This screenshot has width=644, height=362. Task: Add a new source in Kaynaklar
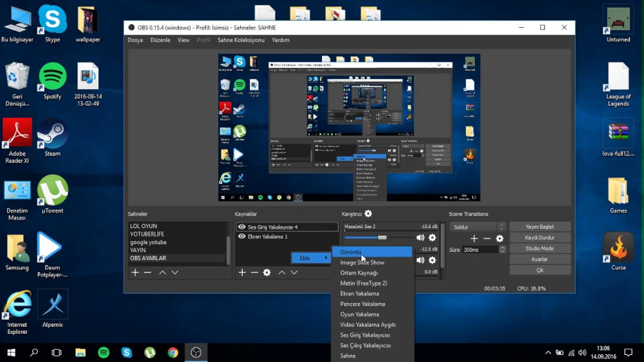[242, 272]
